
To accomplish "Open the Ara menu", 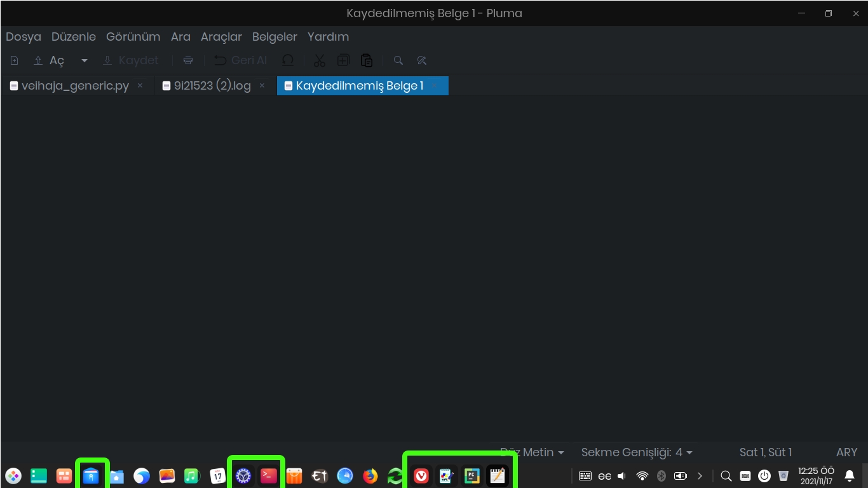I will point(180,37).
